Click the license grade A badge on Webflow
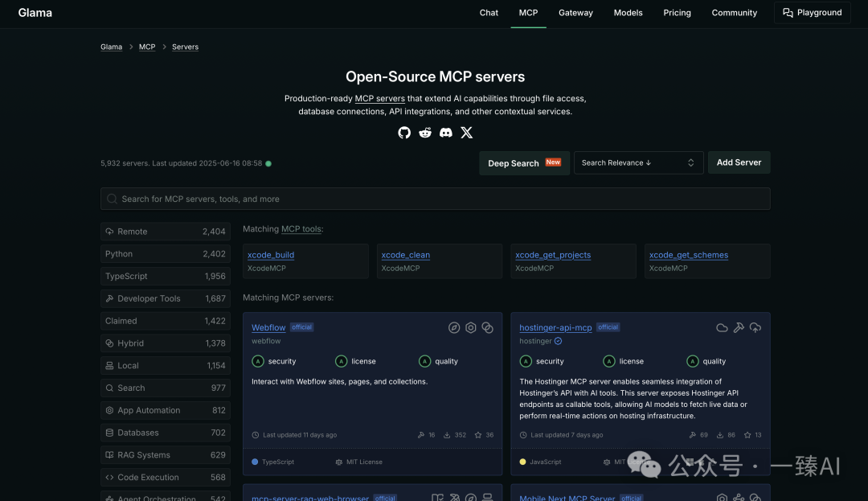This screenshot has width=868, height=501. (x=341, y=361)
